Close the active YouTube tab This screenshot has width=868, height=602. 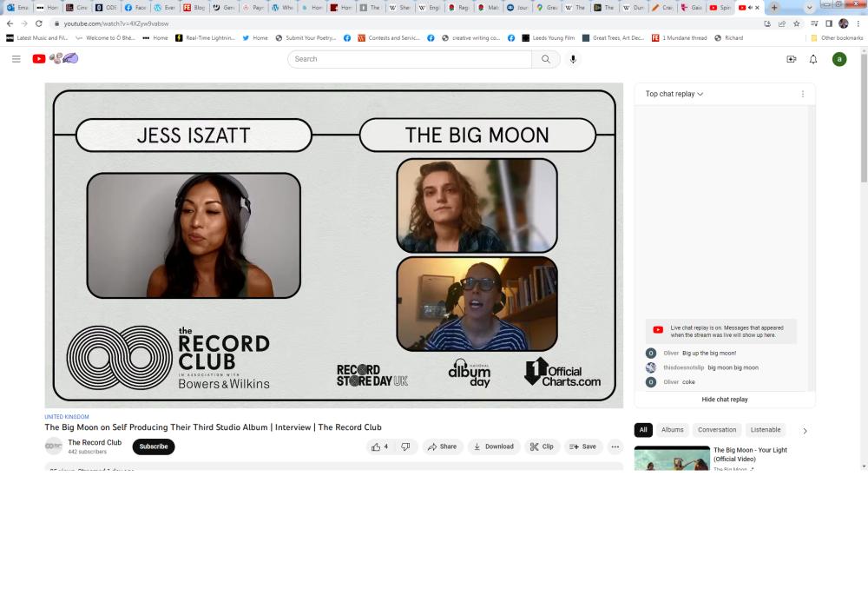[757, 8]
